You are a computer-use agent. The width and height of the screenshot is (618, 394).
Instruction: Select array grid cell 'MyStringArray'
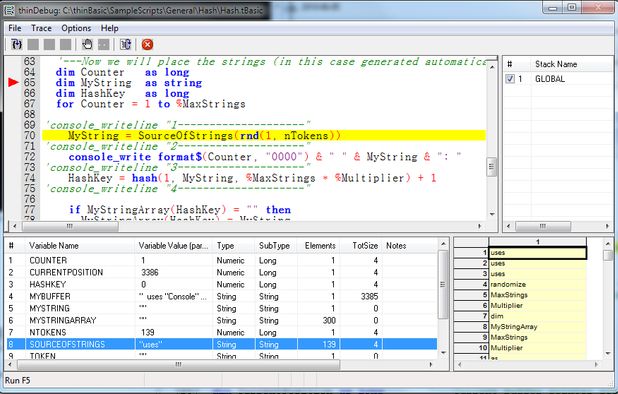pos(538,327)
